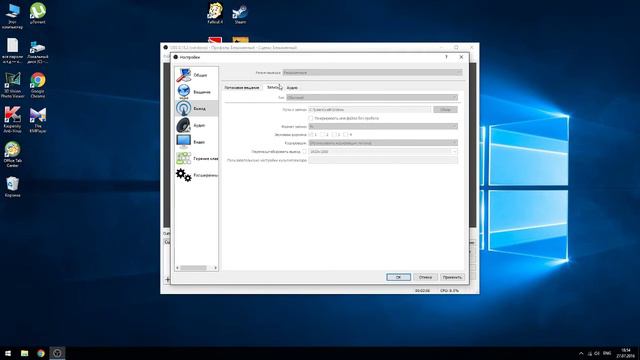This screenshot has height=360, width=640.
Task: Open File Explorer from the taskbar
Action: (24, 353)
